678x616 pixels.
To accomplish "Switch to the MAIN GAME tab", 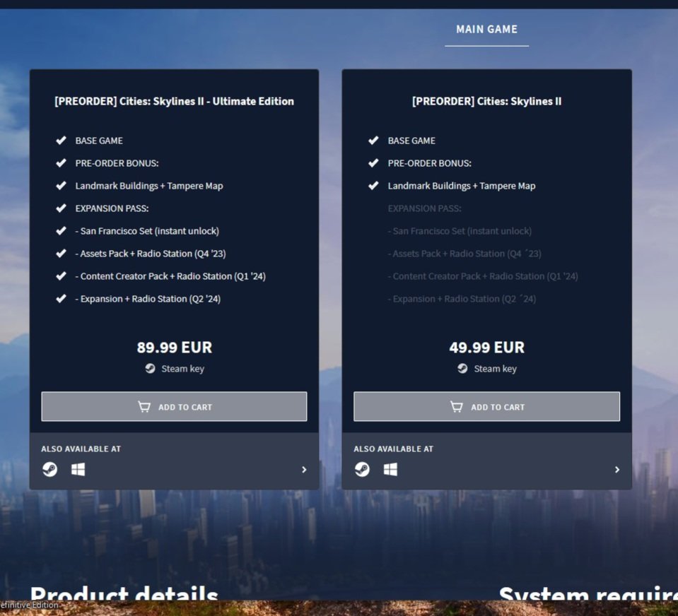I will coord(486,30).
